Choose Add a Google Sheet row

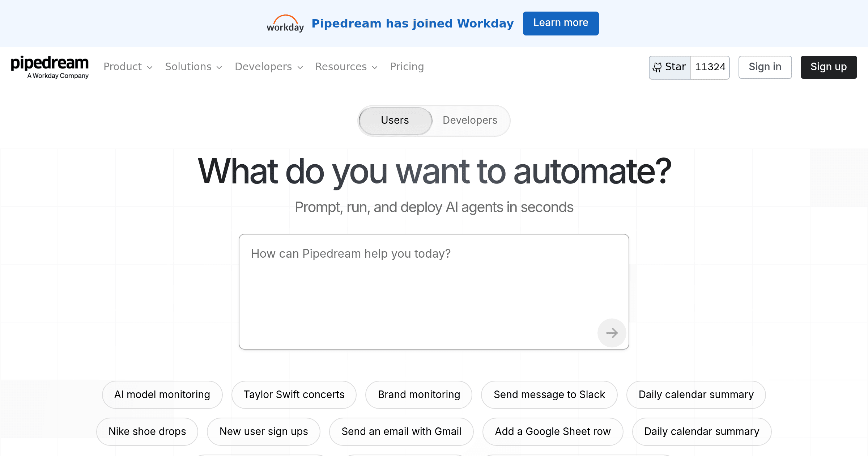553,432
